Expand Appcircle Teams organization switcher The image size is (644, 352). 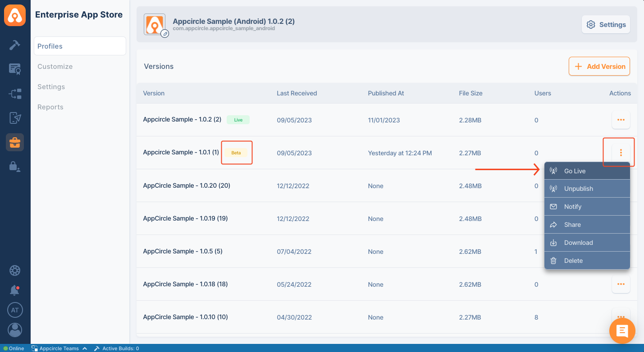(x=59, y=348)
